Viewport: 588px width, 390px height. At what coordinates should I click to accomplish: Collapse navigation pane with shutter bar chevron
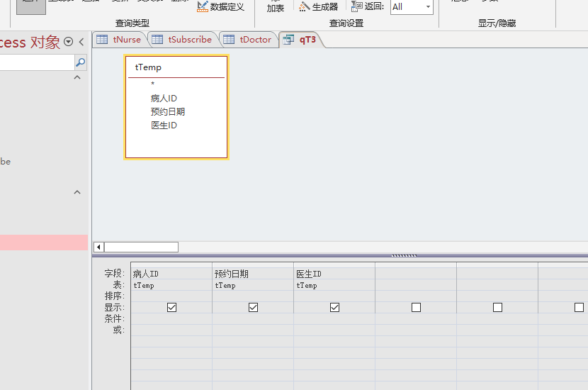[81, 42]
